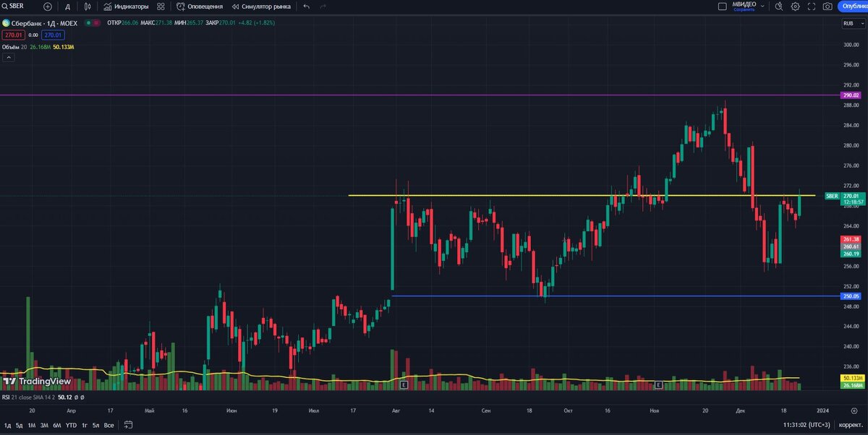Collapse the indicator legend arrow
The height and width of the screenshot is (435, 868).
coord(8,57)
